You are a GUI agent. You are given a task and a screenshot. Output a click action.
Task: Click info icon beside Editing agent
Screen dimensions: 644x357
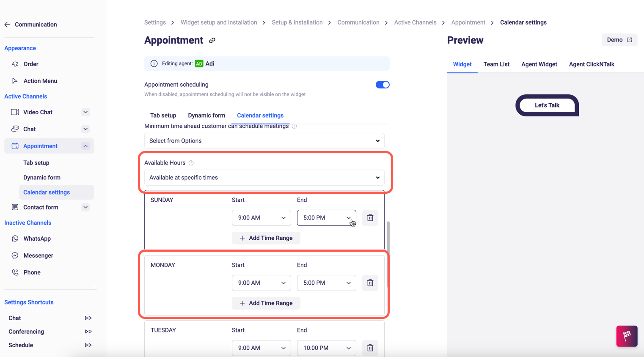pos(154,63)
